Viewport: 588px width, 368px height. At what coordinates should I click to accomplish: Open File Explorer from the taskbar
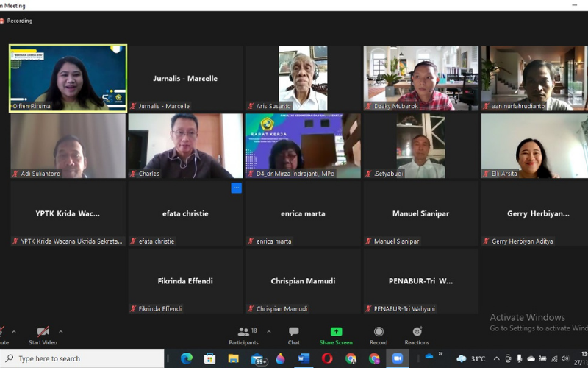pyautogui.click(x=233, y=358)
